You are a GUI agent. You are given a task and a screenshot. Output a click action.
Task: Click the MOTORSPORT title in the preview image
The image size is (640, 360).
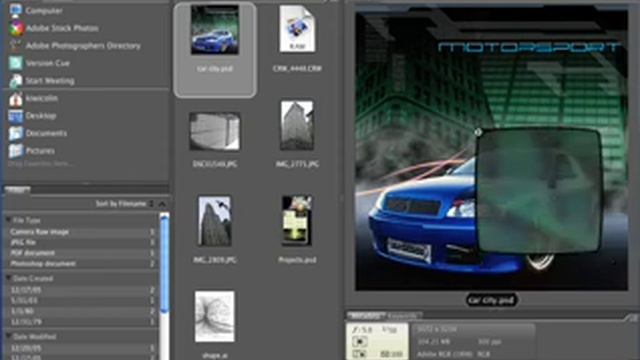[x=529, y=47]
